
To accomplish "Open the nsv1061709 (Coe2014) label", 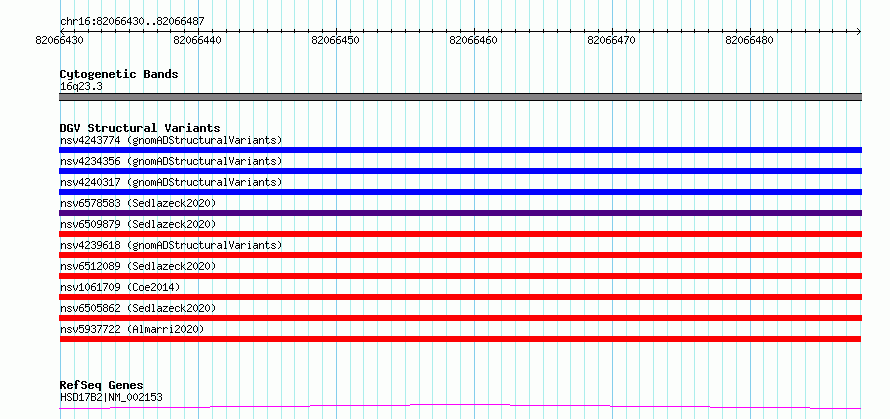I will coord(120,287).
